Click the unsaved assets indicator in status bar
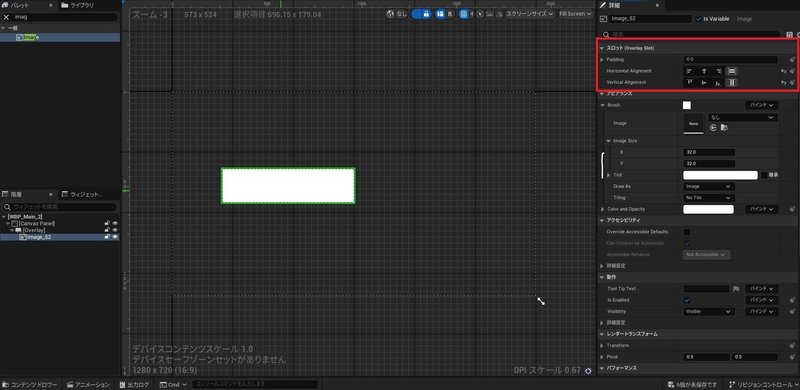800x390 pixels. [692, 384]
